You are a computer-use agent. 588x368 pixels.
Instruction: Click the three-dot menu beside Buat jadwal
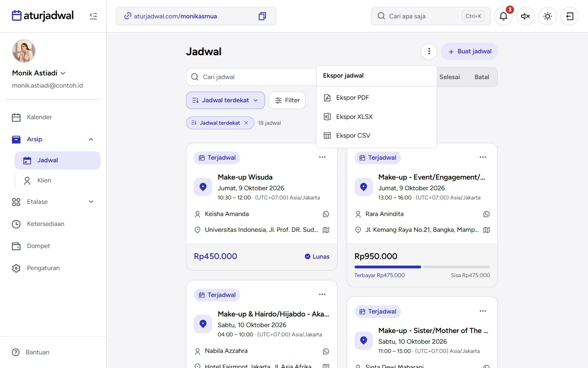pyautogui.click(x=429, y=52)
